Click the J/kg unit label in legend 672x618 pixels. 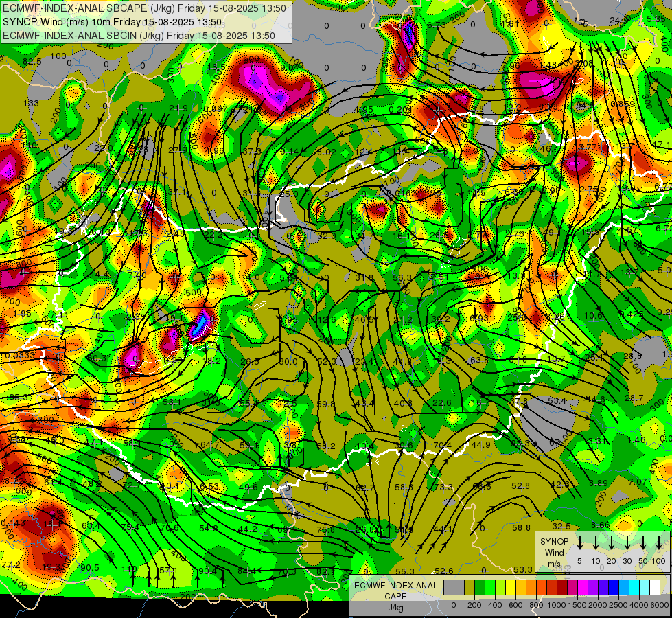(x=395, y=608)
